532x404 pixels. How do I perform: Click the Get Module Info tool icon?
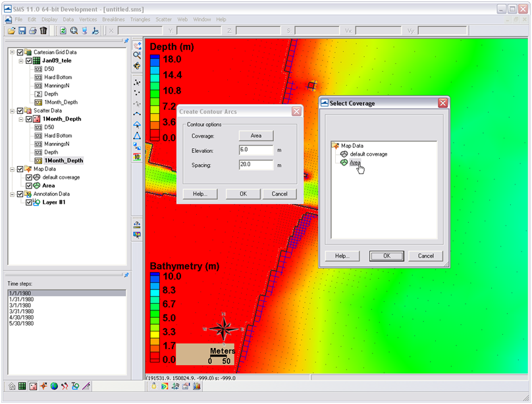tap(137, 224)
